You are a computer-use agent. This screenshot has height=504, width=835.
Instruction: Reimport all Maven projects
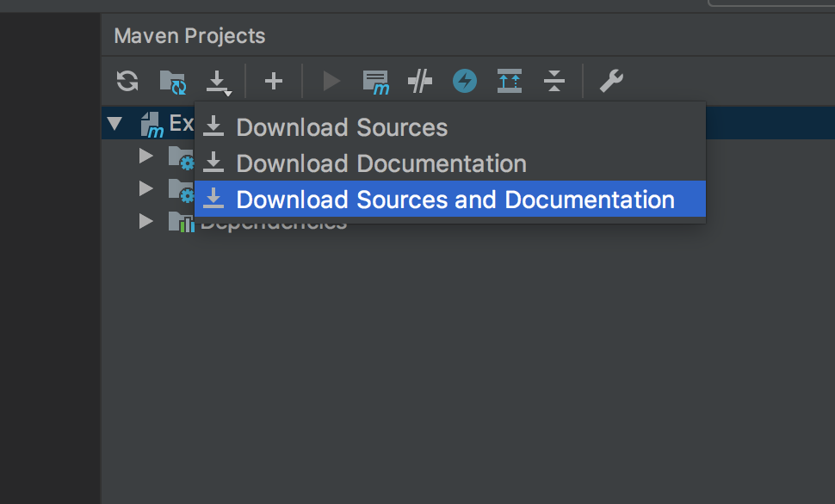click(x=127, y=82)
